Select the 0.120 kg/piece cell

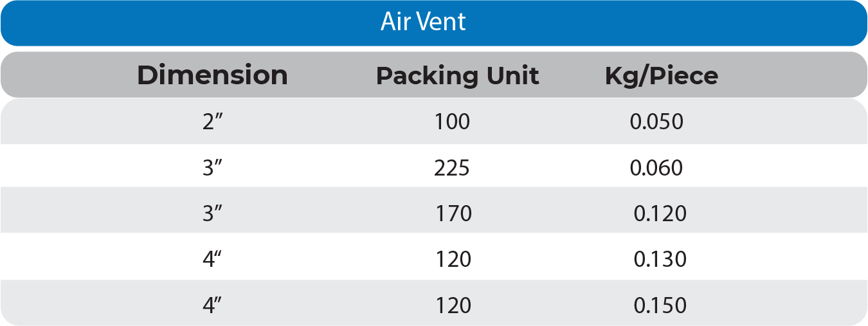point(660,213)
